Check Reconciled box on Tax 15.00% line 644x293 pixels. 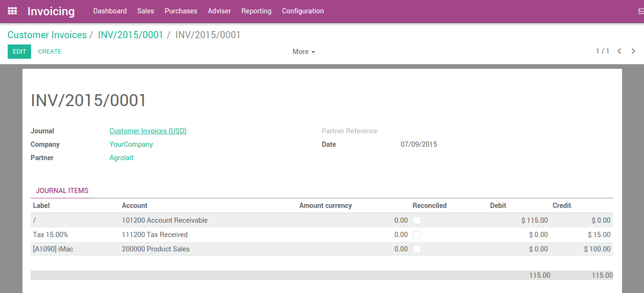[x=416, y=235]
